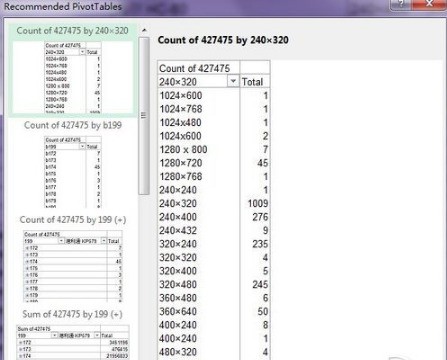
Task: Click the '480×320' row label in preview
Action: [178, 352]
